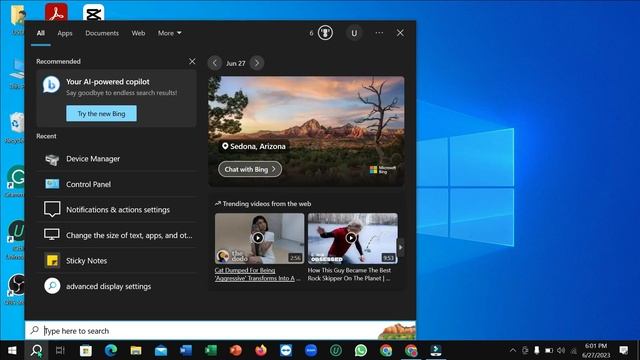The image size is (640, 360).
Task: Launch Microsoft Store from the taskbar
Action: (x=86, y=350)
